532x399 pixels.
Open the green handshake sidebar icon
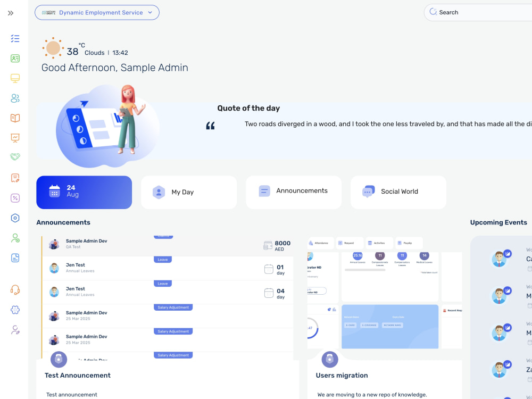tap(15, 157)
